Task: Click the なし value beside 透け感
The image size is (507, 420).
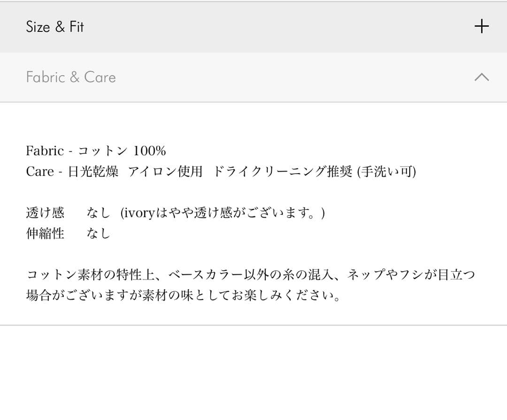Action: point(98,213)
